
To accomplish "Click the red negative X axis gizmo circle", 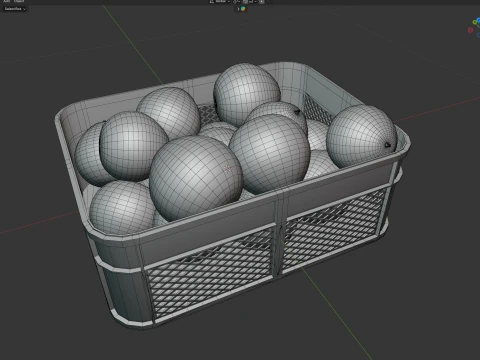I will point(470,30).
